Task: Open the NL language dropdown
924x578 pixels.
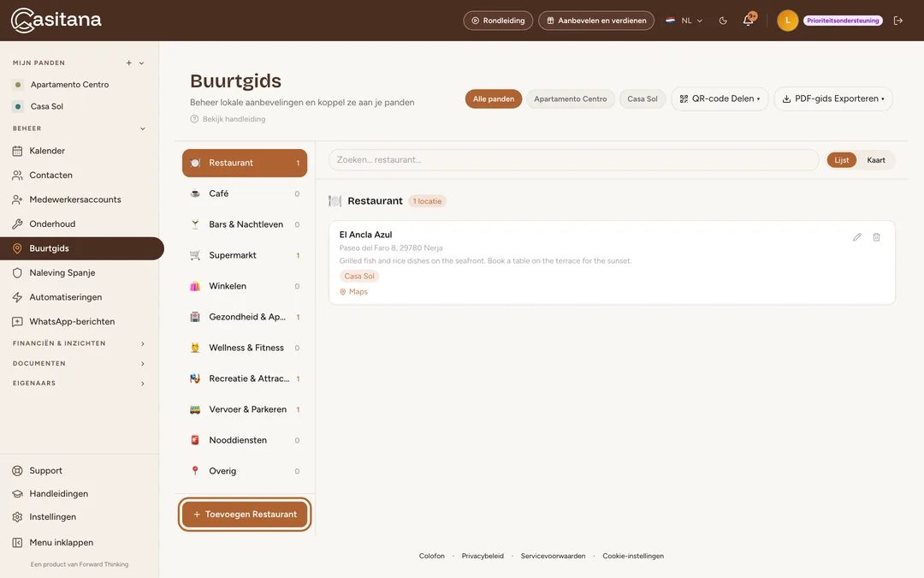Action: click(x=684, y=21)
